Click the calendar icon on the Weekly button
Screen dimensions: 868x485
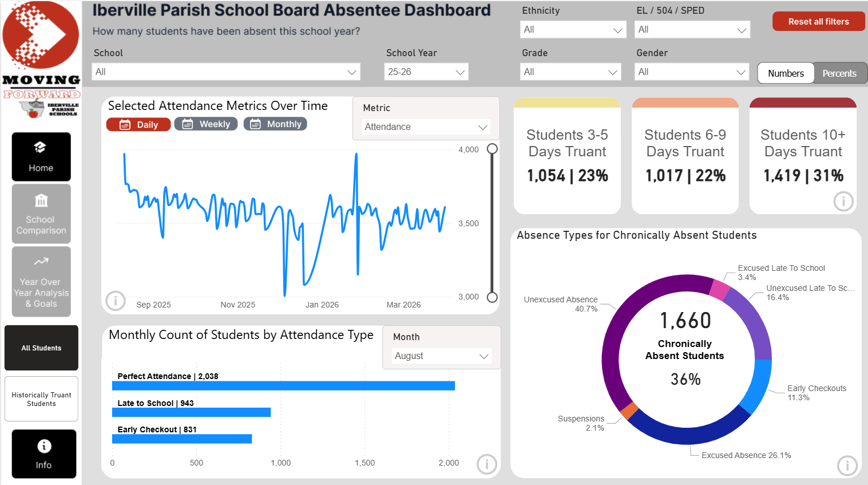point(187,124)
